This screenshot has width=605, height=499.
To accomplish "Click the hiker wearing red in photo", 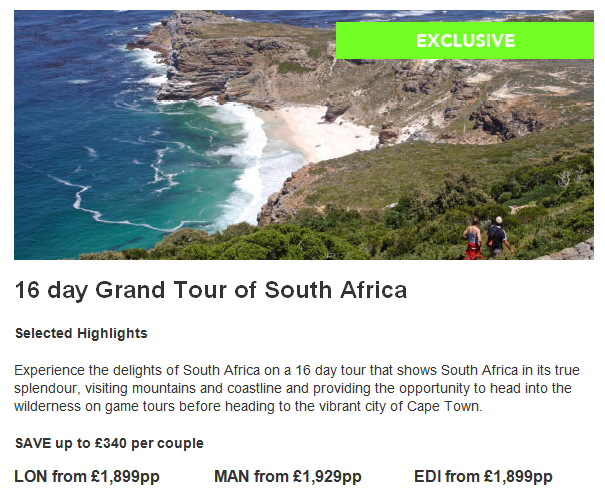I will click(473, 239).
